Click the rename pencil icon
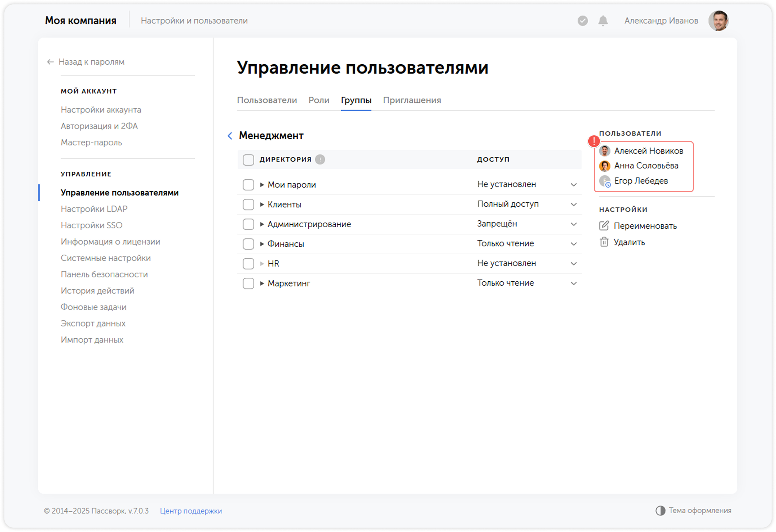776x532 pixels. tap(604, 226)
